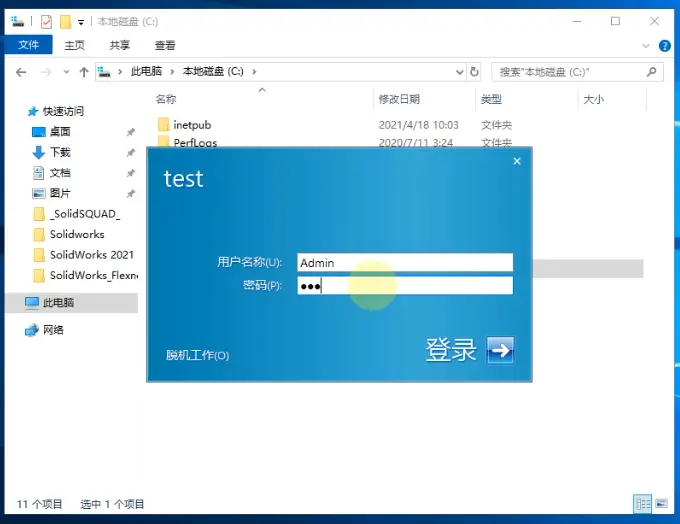Click the search box for 本地磁盘 (C:)

pyautogui.click(x=577, y=72)
